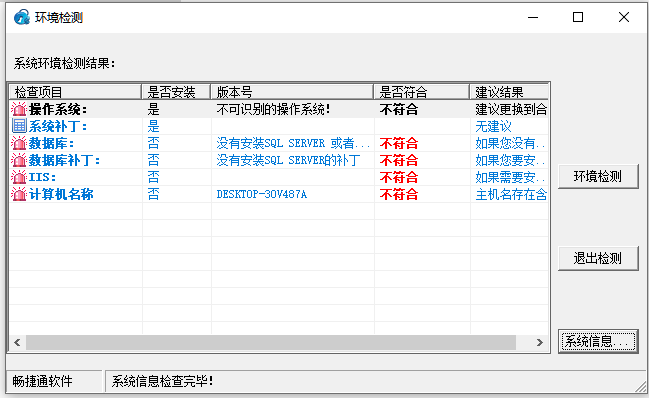Click the 没有安装SQL SERVER的补丁 cell

(288, 160)
